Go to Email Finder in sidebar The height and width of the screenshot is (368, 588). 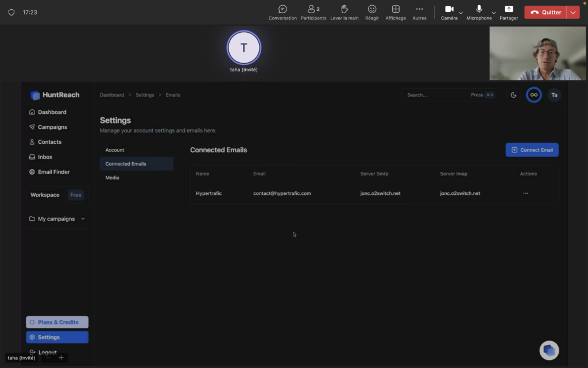tap(53, 172)
